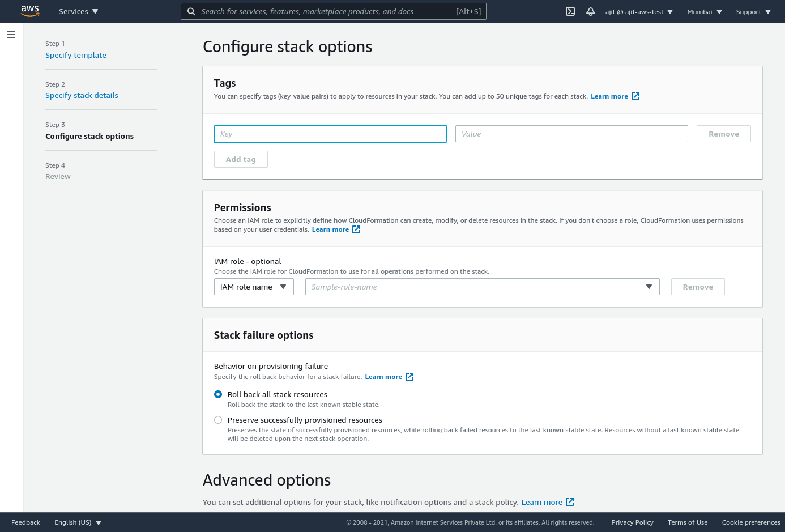Select Roll back all stack resources

[218, 394]
